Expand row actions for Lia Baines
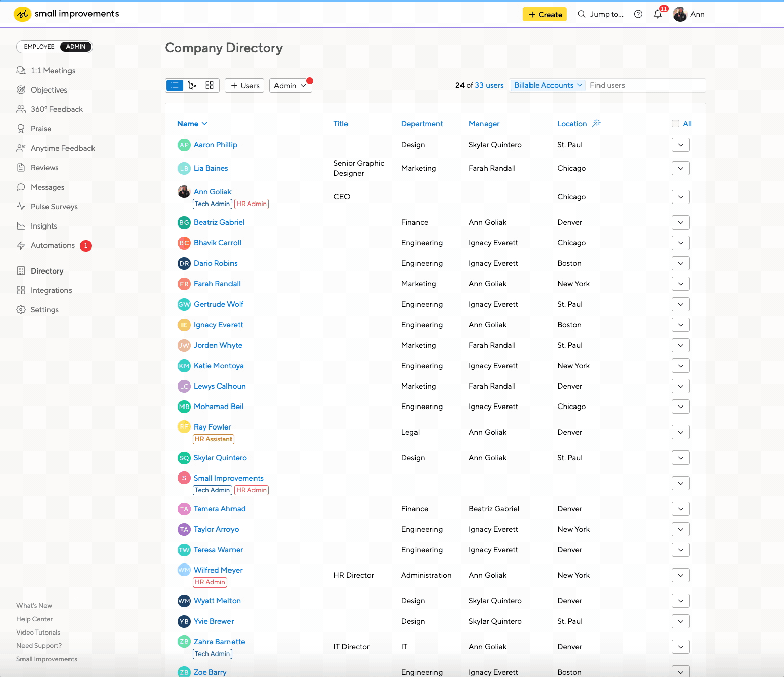Viewport: 784px width, 677px height. 681,168
